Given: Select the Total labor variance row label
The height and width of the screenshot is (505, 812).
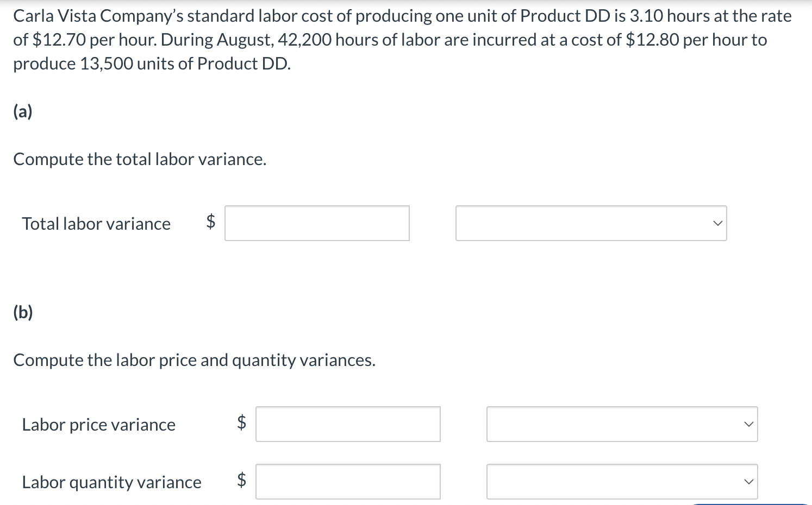Looking at the screenshot, I should point(96,223).
